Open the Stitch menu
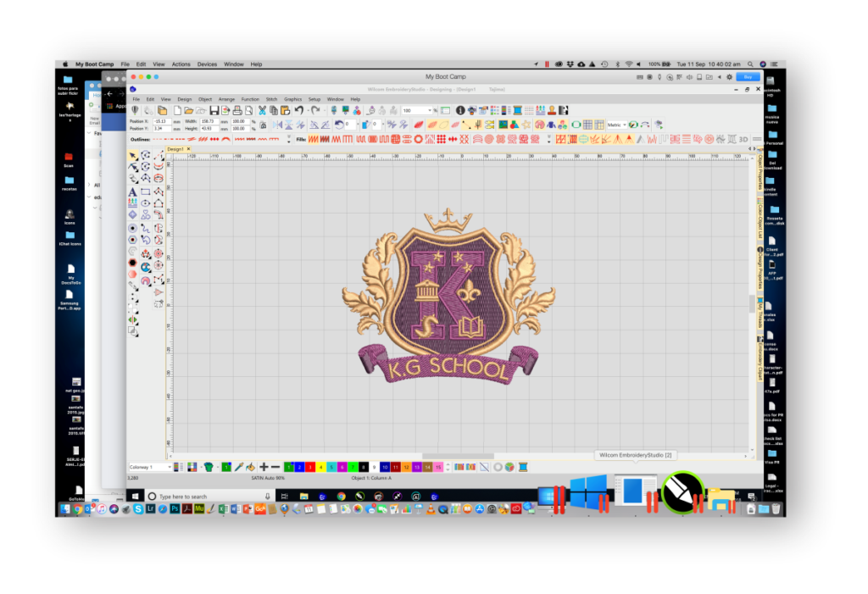Image resolution: width=868 pixels, height=594 pixels. [x=271, y=99]
